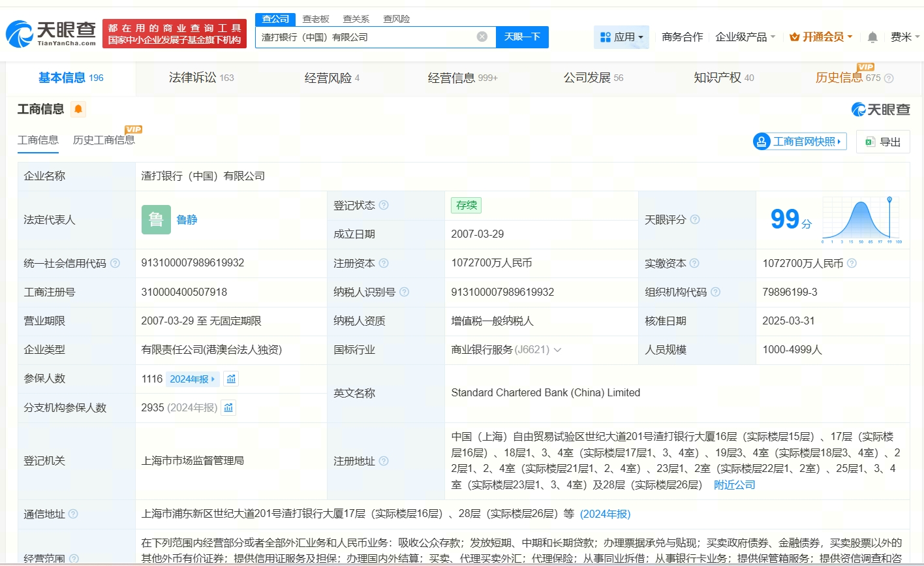
Task: Select 成立日期 value 2007-03-29
Action: pyautogui.click(x=478, y=234)
